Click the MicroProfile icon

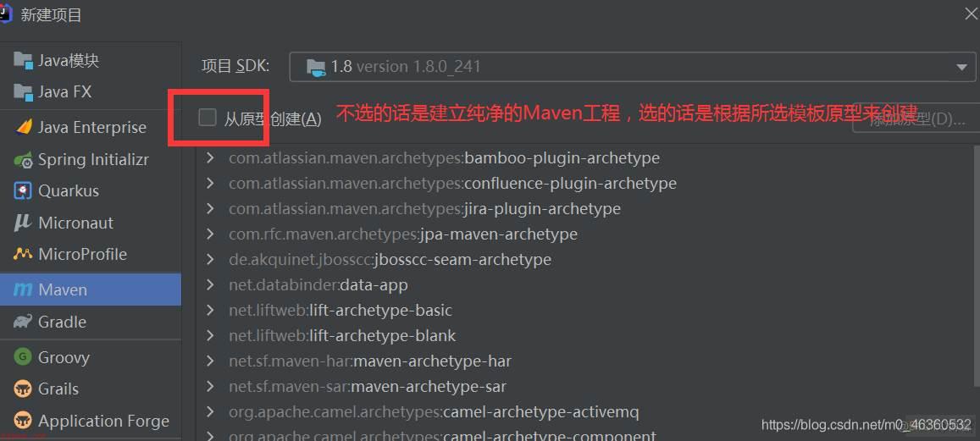(23, 254)
